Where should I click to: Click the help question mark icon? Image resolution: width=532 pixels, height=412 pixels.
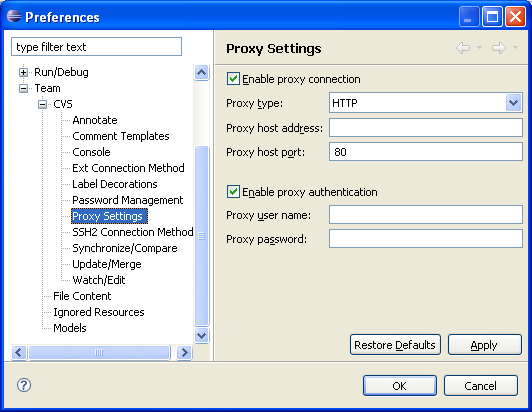point(24,385)
